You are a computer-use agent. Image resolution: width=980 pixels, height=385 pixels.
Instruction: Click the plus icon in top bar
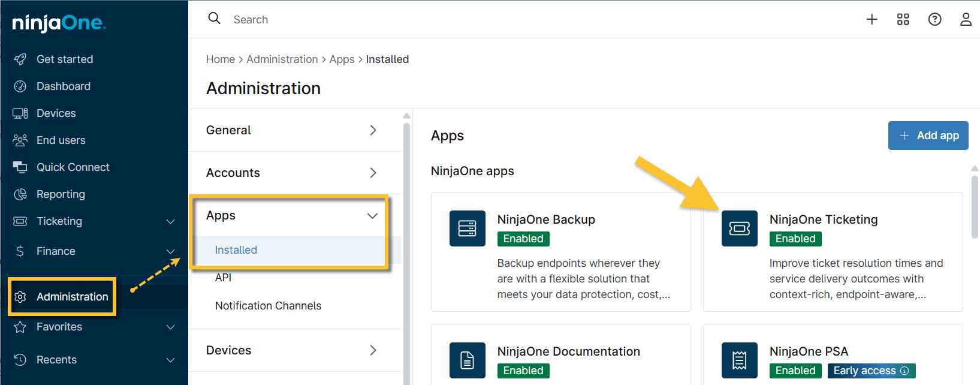pyautogui.click(x=872, y=19)
